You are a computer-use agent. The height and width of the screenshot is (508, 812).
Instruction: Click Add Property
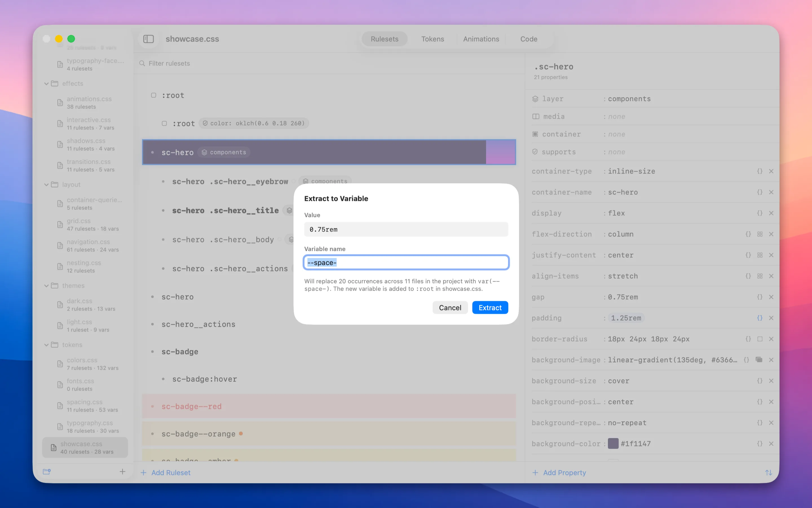[559, 473]
